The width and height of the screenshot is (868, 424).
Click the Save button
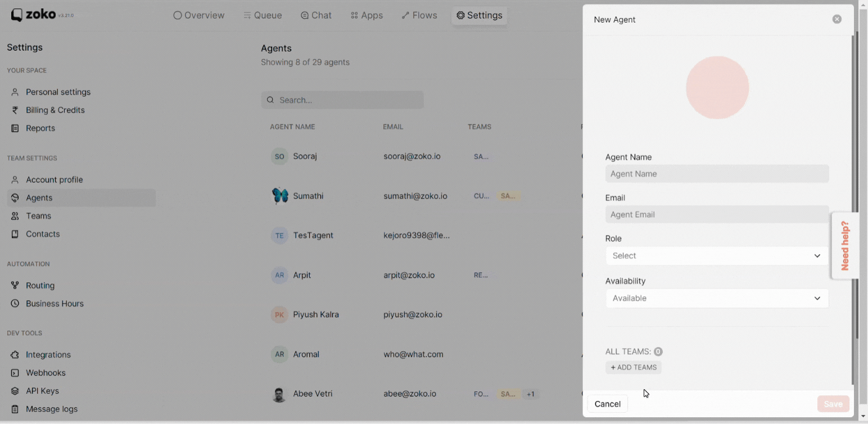833,404
